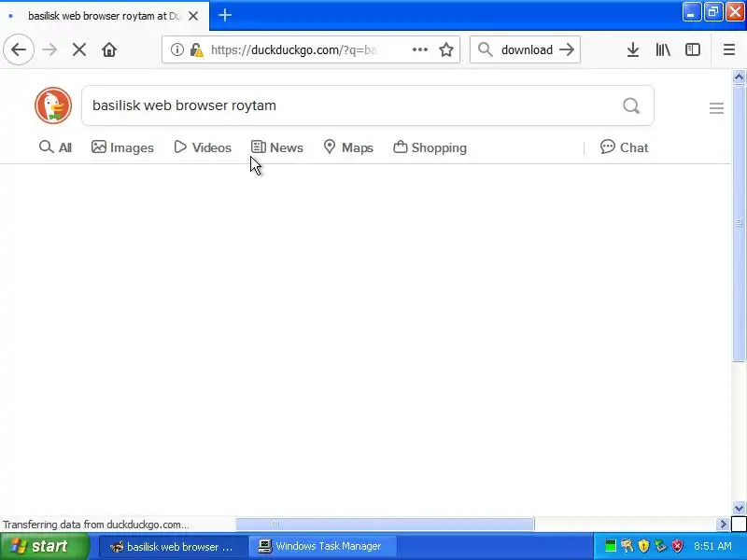Click the Transferring data from duckduckgo.com status text
The image size is (747, 560).
click(x=96, y=525)
